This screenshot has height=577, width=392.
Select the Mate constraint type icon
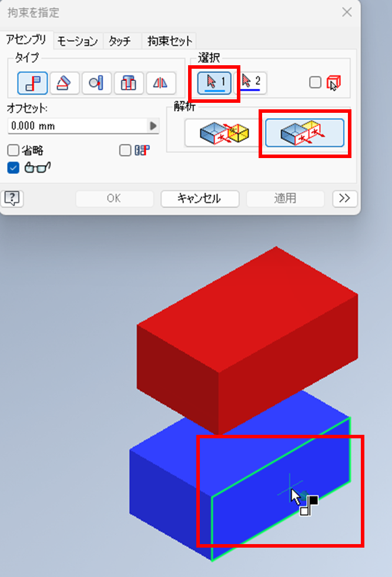tap(32, 83)
